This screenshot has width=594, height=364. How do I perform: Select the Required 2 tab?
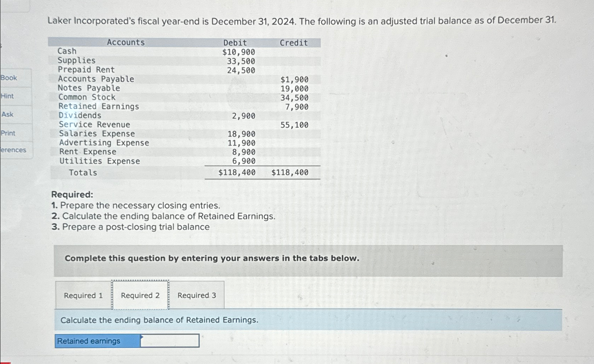click(x=140, y=295)
